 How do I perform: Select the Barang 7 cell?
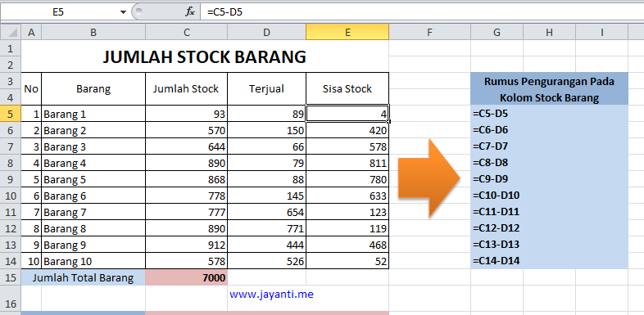point(93,212)
